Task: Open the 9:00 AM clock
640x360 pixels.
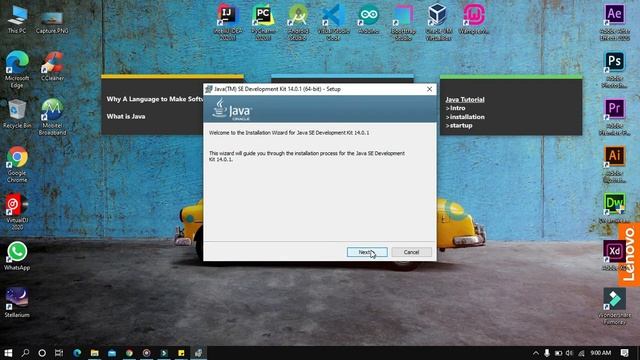Action: coord(600,353)
